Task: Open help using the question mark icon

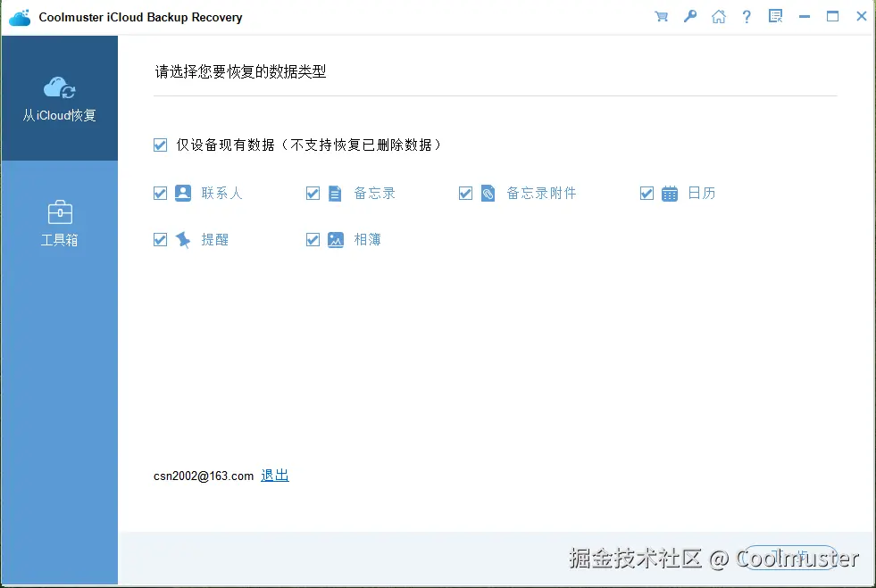Action: 747,16
